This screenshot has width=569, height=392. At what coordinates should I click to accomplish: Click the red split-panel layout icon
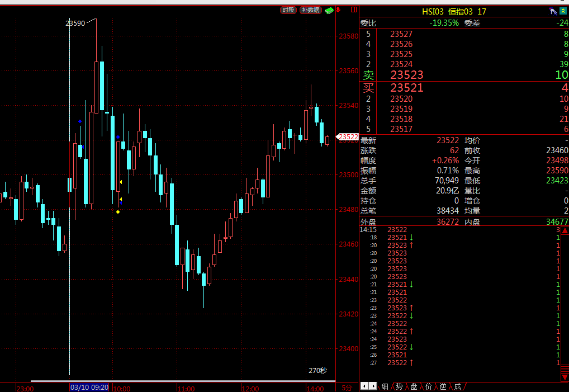pos(354,10)
